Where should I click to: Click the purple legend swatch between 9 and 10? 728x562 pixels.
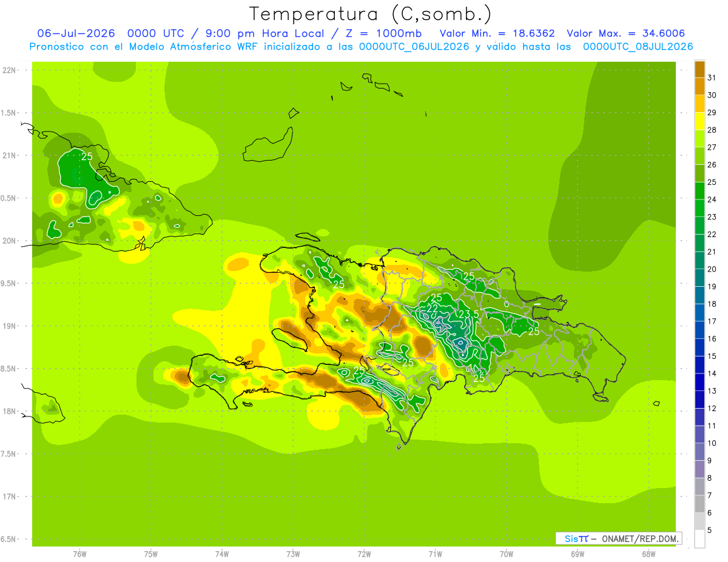pyautogui.click(x=699, y=452)
